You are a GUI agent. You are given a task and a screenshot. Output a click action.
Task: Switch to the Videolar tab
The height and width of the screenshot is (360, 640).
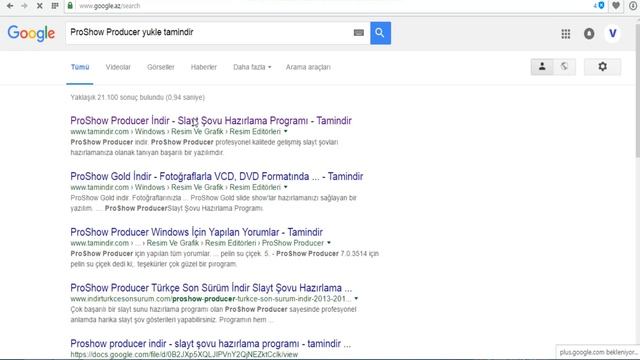click(118, 67)
